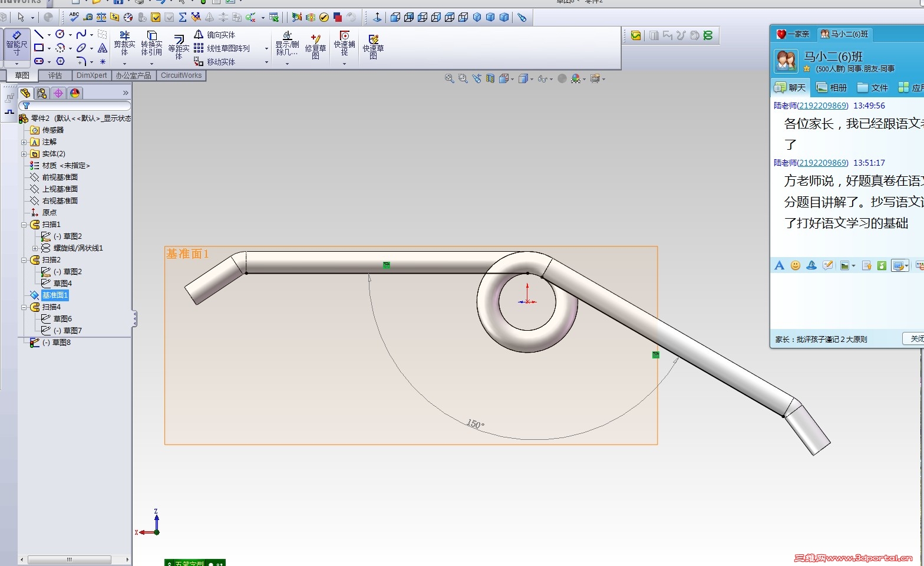Switch to the 一家亲 chat tab
Image resolution: width=924 pixels, height=566 pixels.
[793, 34]
